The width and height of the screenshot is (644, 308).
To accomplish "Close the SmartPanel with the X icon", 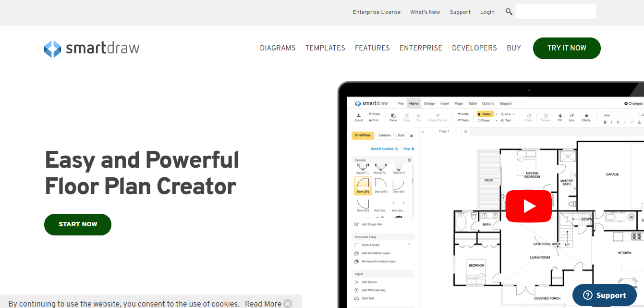I will coord(411,136).
